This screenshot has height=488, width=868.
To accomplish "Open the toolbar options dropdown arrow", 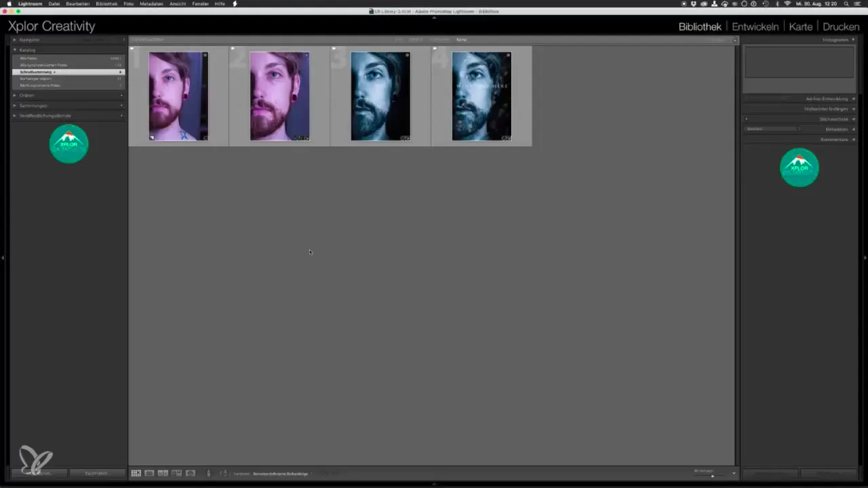I will [734, 473].
